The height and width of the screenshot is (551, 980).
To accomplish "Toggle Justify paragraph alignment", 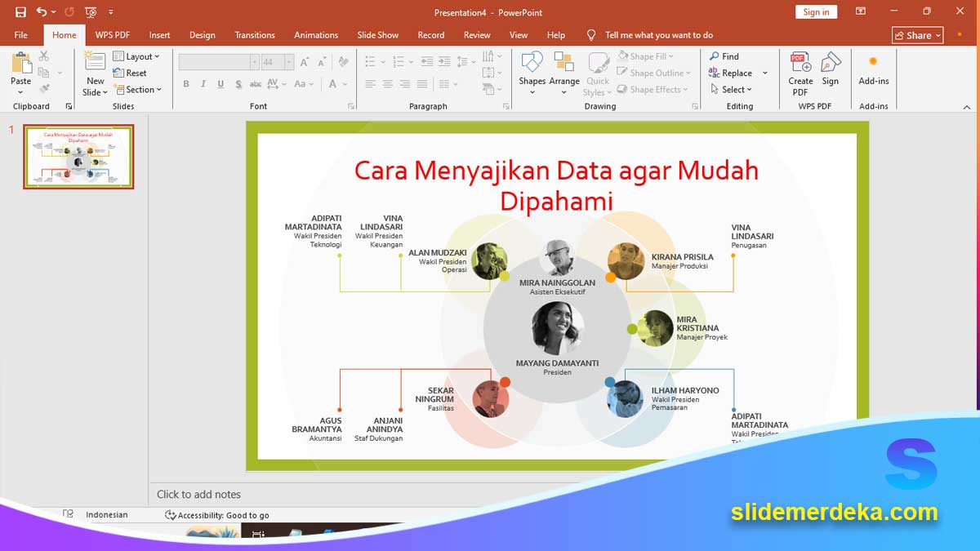I will point(422,84).
